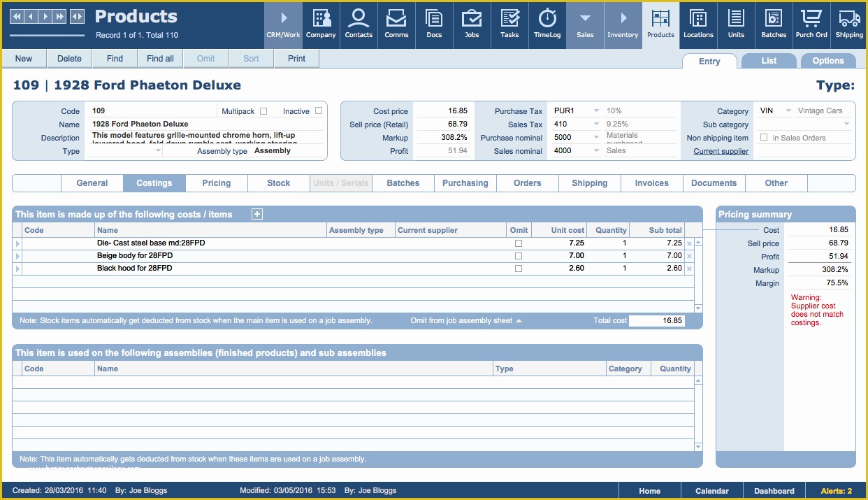Click the record jump arrows icon
This screenshot has width=868, height=500.
[x=77, y=16]
